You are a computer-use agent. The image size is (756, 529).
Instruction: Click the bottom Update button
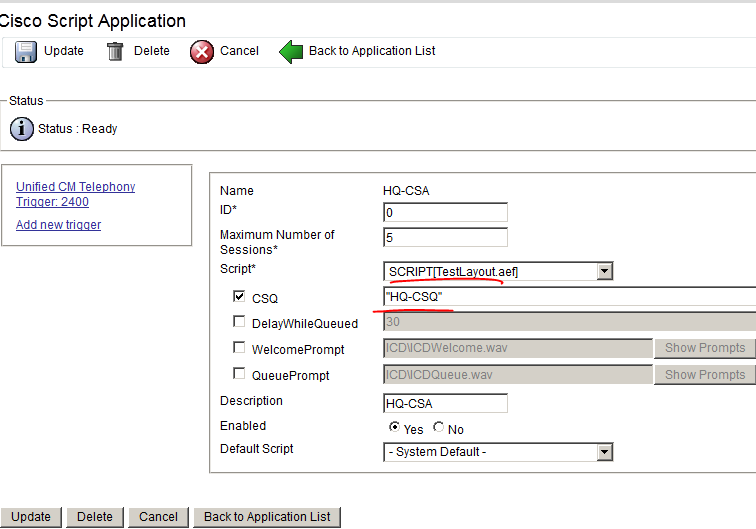click(31, 517)
